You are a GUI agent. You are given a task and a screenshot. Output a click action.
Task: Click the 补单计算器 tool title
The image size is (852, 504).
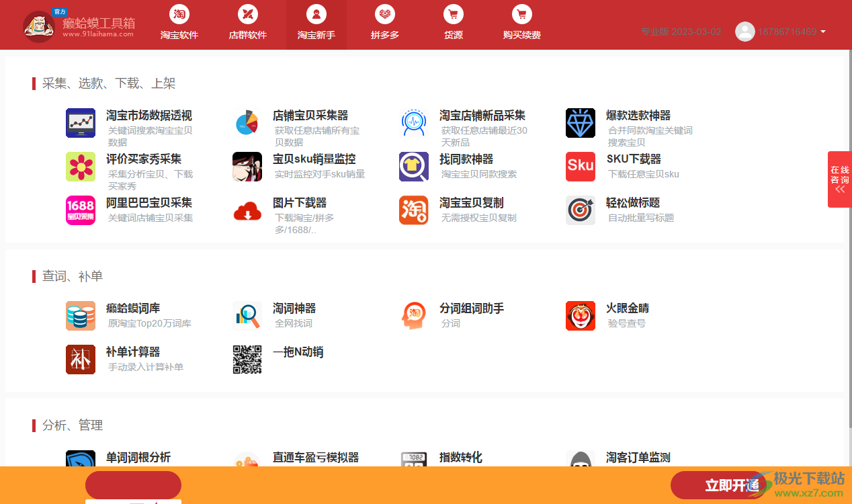pyautogui.click(x=133, y=352)
